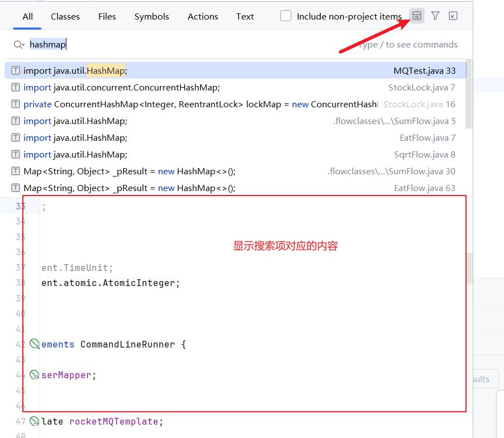The image size is (504, 438).
Task: Switch to the Classes tab
Action: pyautogui.click(x=65, y=16)
